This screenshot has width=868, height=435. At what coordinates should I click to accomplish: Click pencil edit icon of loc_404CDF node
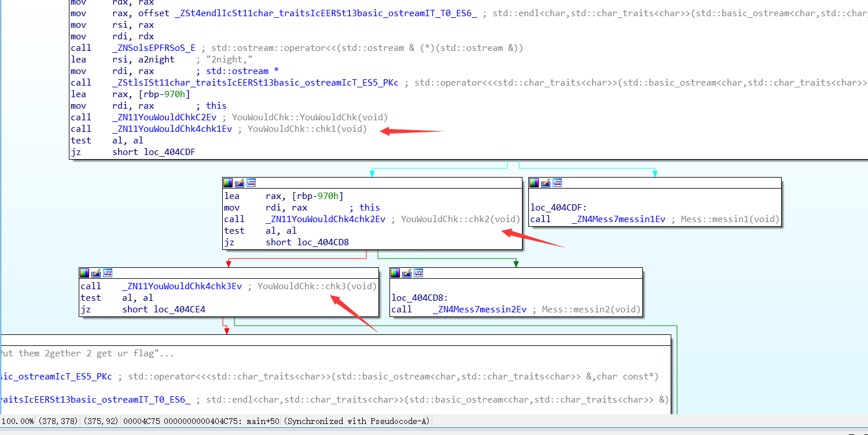(x=546, y=183)
